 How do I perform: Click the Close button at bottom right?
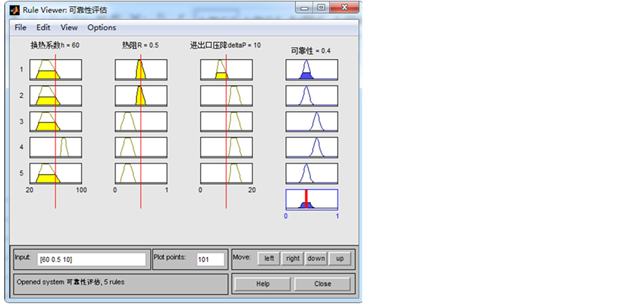[322, 283]
